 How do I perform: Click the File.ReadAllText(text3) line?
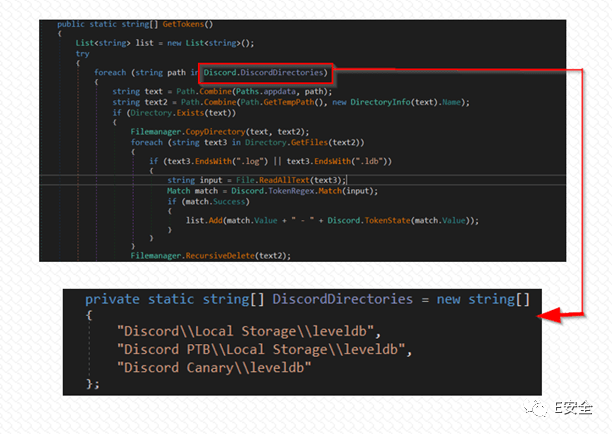257,180
